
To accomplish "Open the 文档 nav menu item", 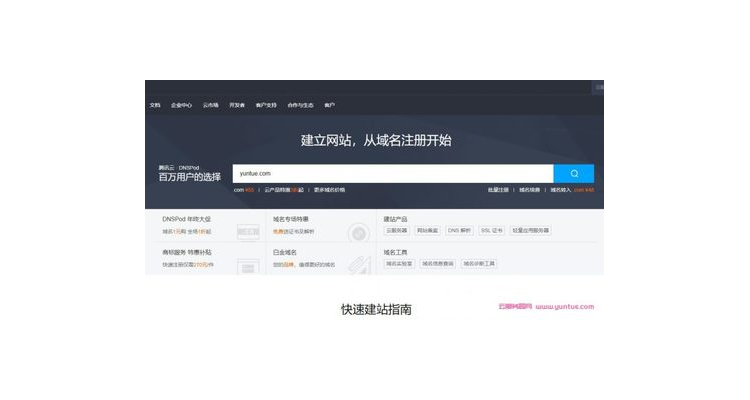I will tap(155, 105).
